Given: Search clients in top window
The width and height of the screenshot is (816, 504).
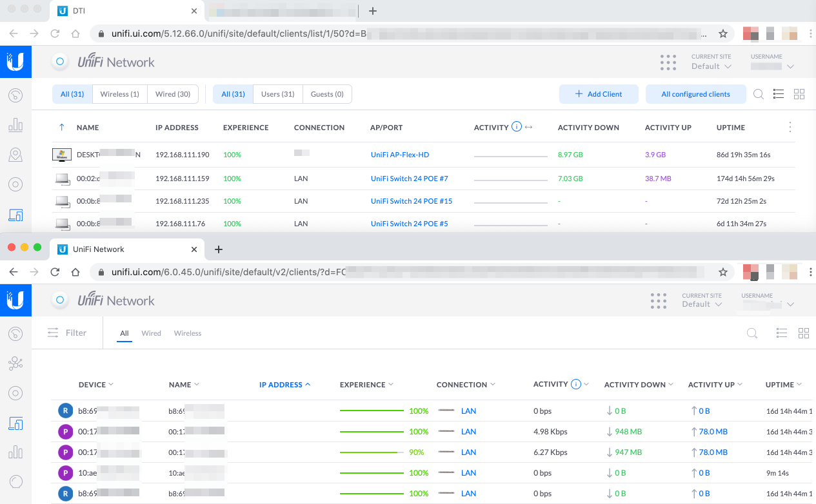Looking at the screenshot, I should pos(759,94).
